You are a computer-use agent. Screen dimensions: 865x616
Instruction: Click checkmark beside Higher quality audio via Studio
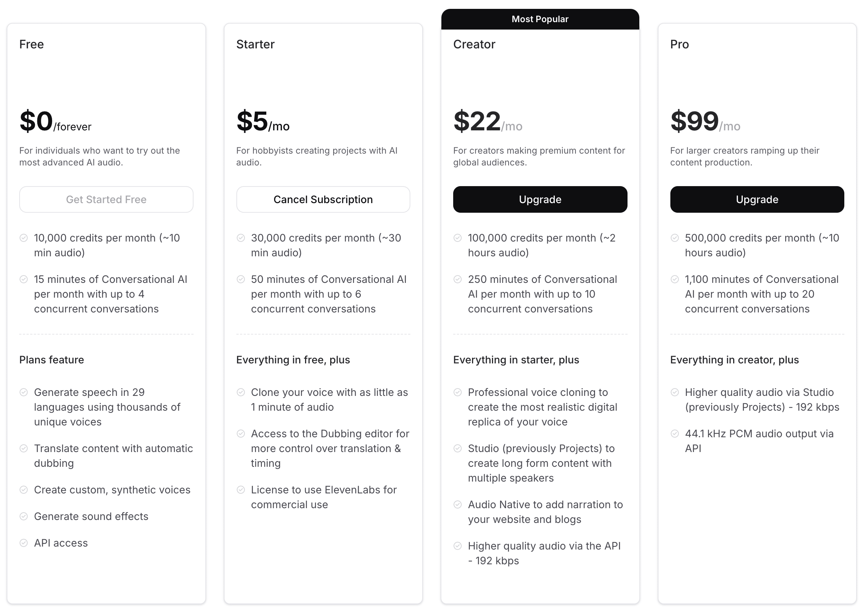tap(674, 392)
